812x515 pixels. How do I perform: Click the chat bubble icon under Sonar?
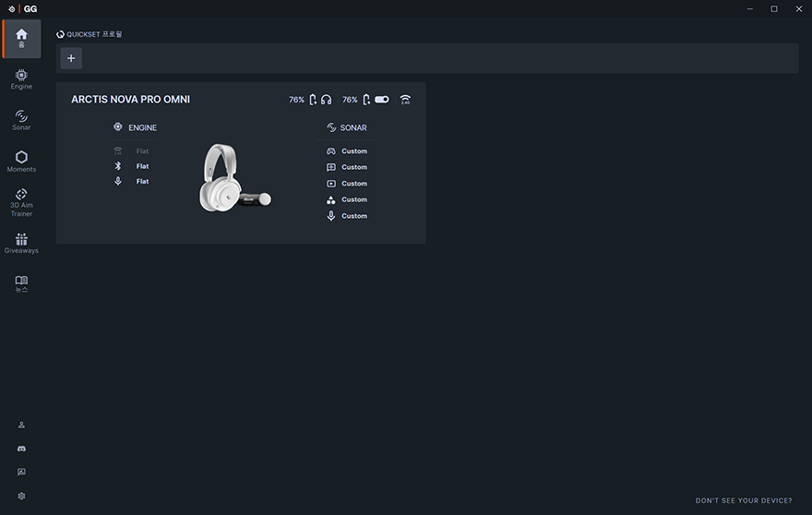click(x=331, y=167)
